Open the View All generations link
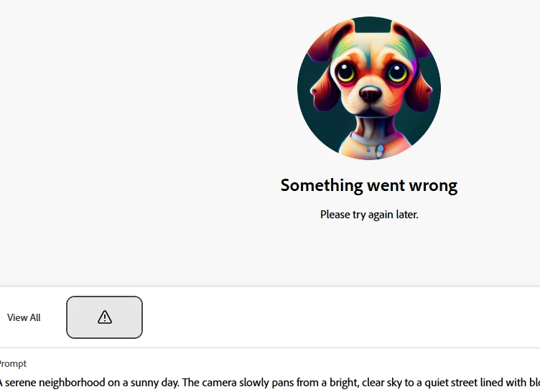This screenshot has height=392, width=540. point(24,317)
